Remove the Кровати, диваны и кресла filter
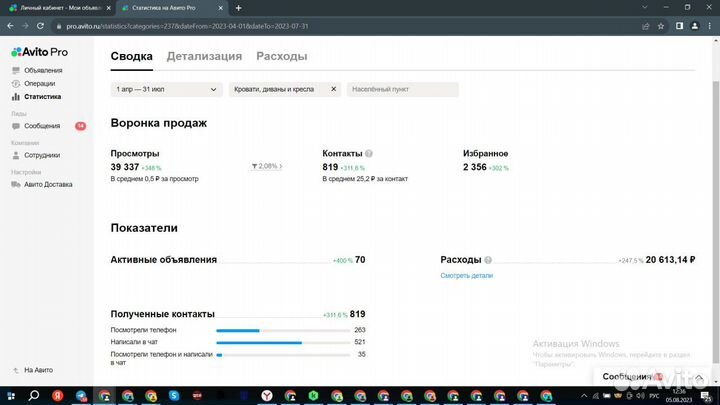 [x=333, y=89]
